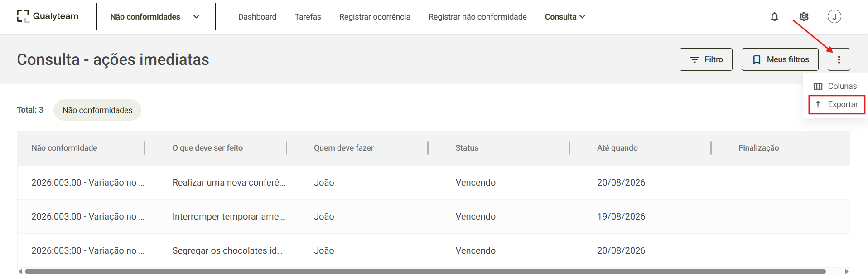Toggle the Não conformidades filter chip
The width and height of the screenshot is (868, 279).
coord(97,110)
